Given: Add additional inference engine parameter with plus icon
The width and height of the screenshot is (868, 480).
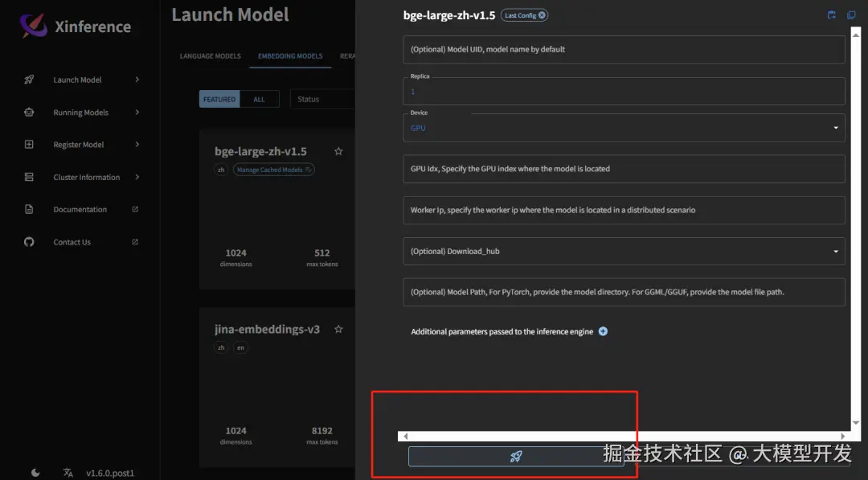Looking at the screenshot, I should point(603,331).
